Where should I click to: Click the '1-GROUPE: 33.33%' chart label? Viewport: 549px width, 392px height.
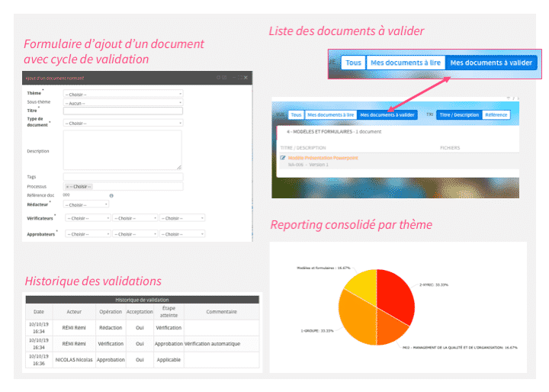tap(317, 331)
